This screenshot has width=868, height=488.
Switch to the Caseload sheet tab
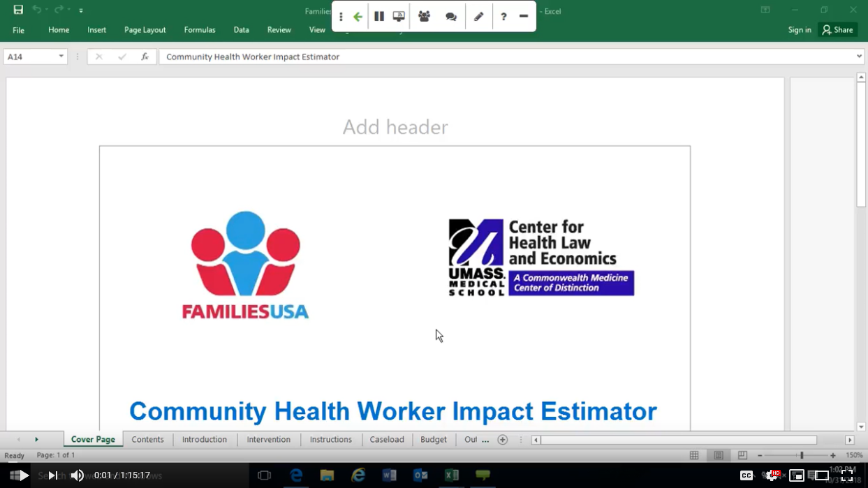(387, 439)
